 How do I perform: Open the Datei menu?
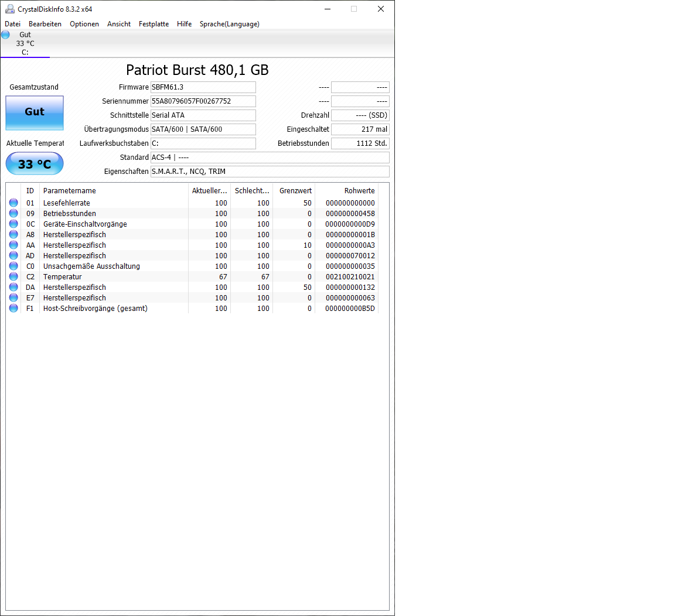[12, 24]
